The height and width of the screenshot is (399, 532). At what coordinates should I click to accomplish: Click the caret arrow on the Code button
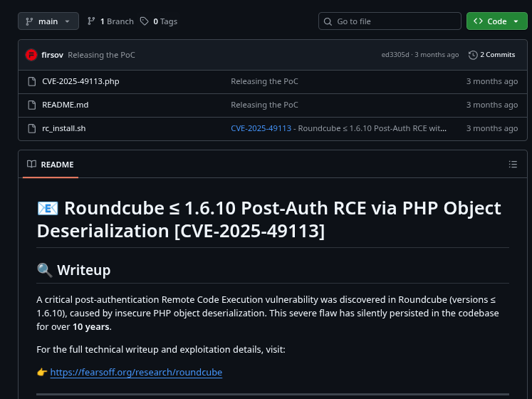pyautogui.click(x=516, y=21)
